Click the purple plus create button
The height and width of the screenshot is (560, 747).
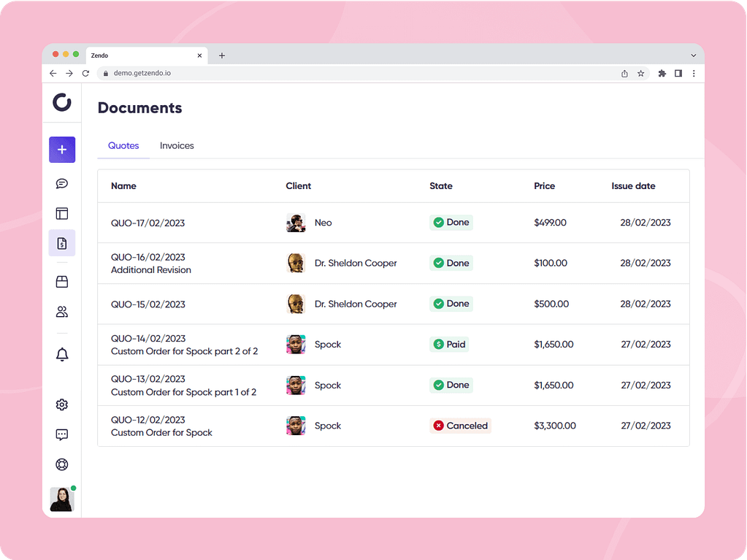[x=62, y=150]
